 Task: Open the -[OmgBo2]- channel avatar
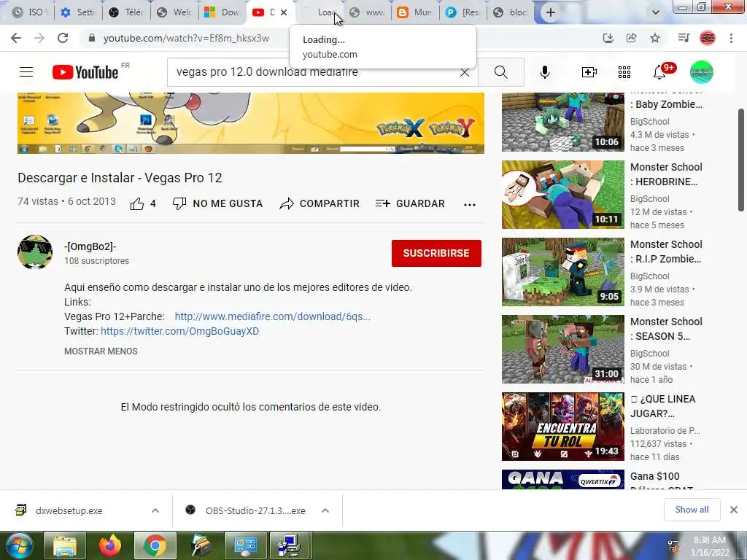35,252
